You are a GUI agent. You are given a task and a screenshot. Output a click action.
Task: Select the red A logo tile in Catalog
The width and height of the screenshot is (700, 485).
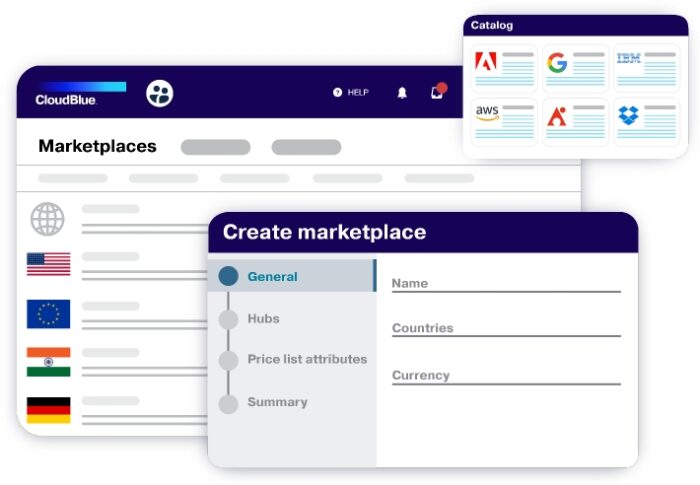(575, 121)
